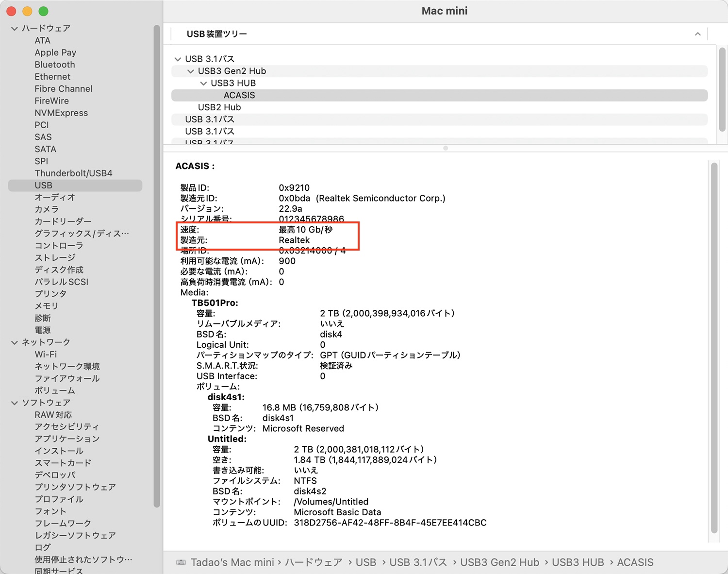
Task: Click USB3 Gen2 Hub in path bar
Action: pos(499,562)
